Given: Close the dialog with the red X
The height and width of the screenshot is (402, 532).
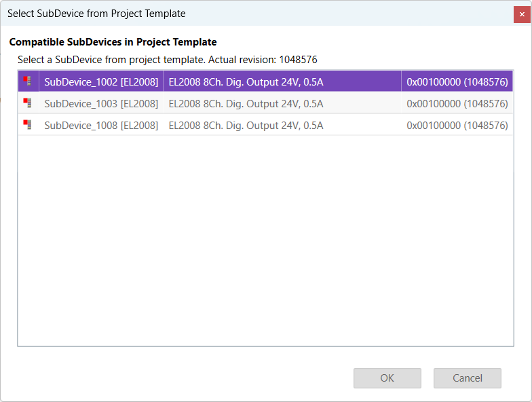Looking at the screenshot, I should click(522, 14).
